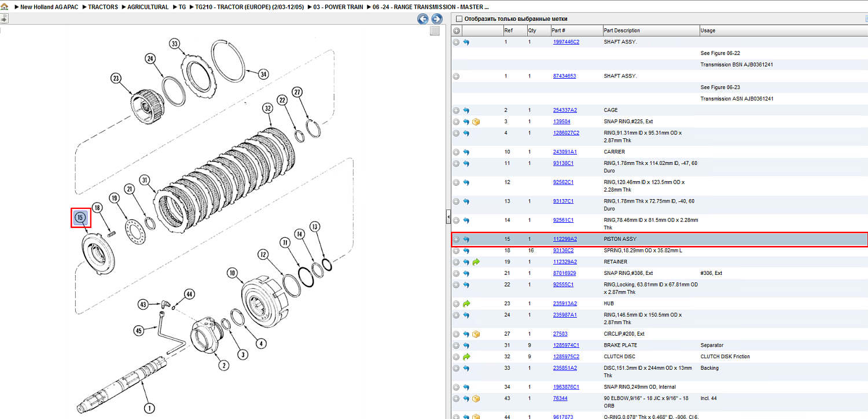
Task: Select callout 32 on the diagram
Action: pos(267,108)
